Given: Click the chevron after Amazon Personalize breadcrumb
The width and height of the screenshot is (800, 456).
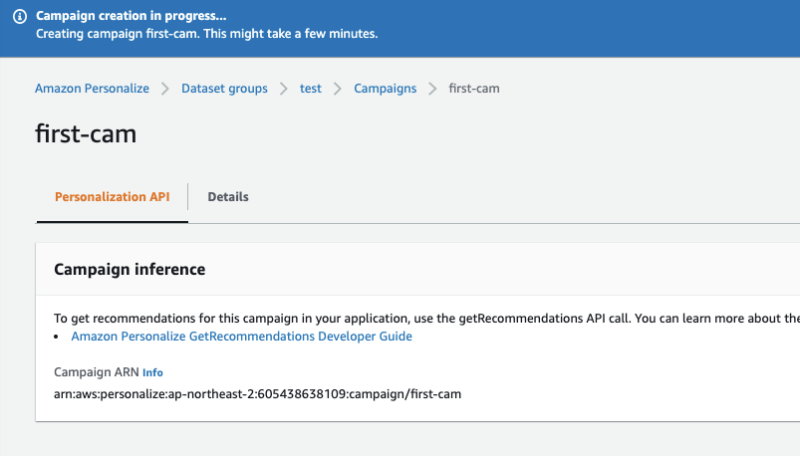Looking at the screenshot, I should pyautogui.click(x=165, y=88).
